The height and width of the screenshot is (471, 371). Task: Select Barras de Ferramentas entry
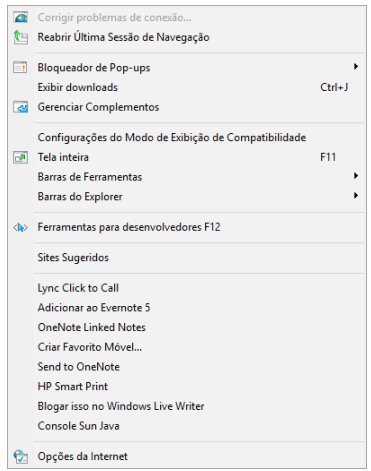[x=187, y=177]
